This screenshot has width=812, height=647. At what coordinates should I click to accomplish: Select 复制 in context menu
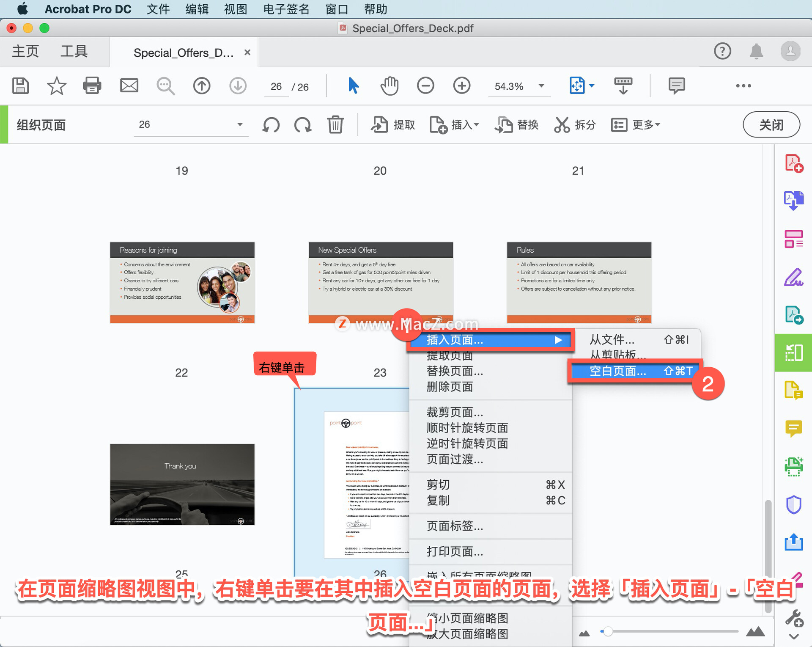[491, 500]
